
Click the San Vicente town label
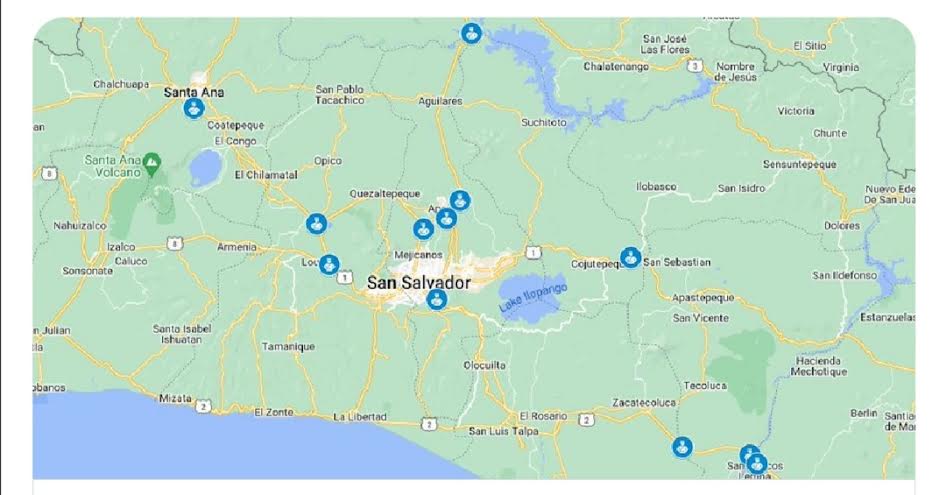pos(700,318)
